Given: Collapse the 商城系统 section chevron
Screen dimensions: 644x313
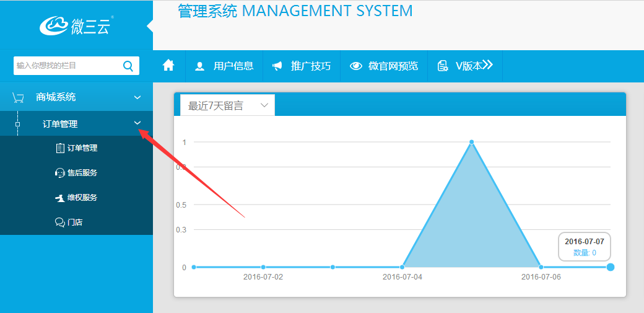Looking at the screenshot, I should point(137,97).
